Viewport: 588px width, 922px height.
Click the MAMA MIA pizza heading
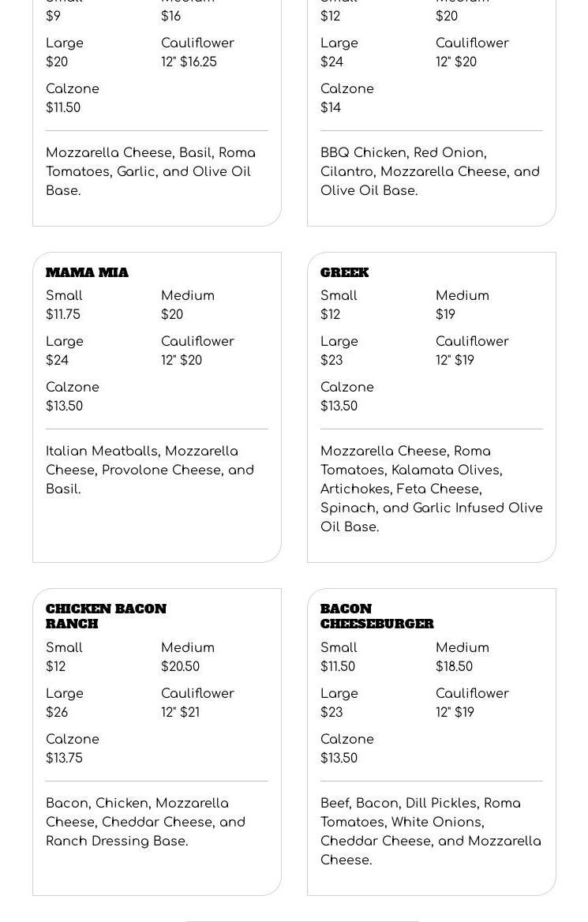87,273
